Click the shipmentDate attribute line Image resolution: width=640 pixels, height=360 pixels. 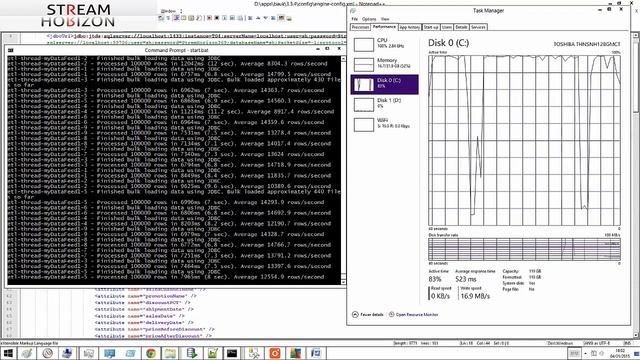tap(144, 309)
